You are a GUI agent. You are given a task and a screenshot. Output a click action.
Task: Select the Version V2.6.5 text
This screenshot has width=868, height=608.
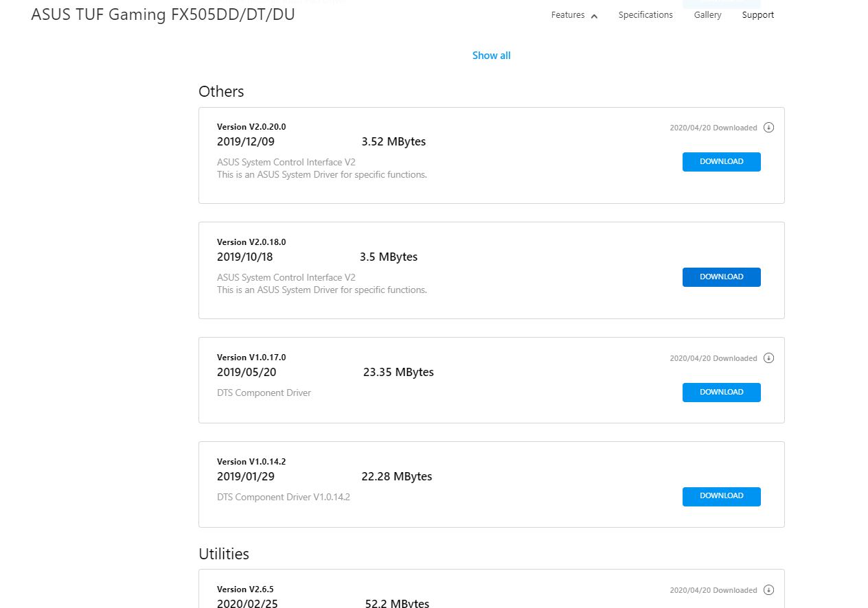pos(245,589)
